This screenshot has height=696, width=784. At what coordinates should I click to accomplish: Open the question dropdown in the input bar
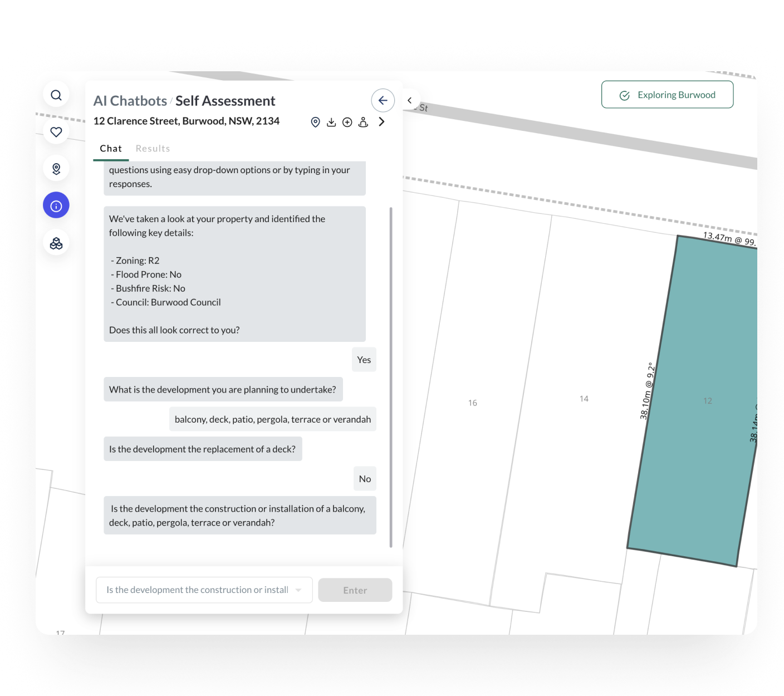point(299,590)
